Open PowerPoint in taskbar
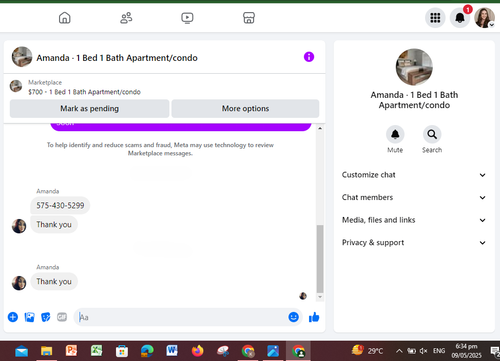This screenshot has width=500, height=361. pos(72,351)
